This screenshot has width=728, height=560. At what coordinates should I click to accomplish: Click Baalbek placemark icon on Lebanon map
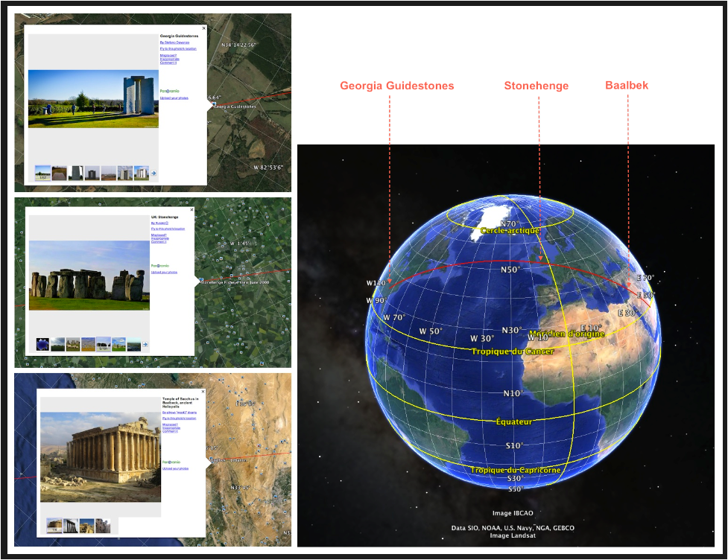click(x=212, y=459)
